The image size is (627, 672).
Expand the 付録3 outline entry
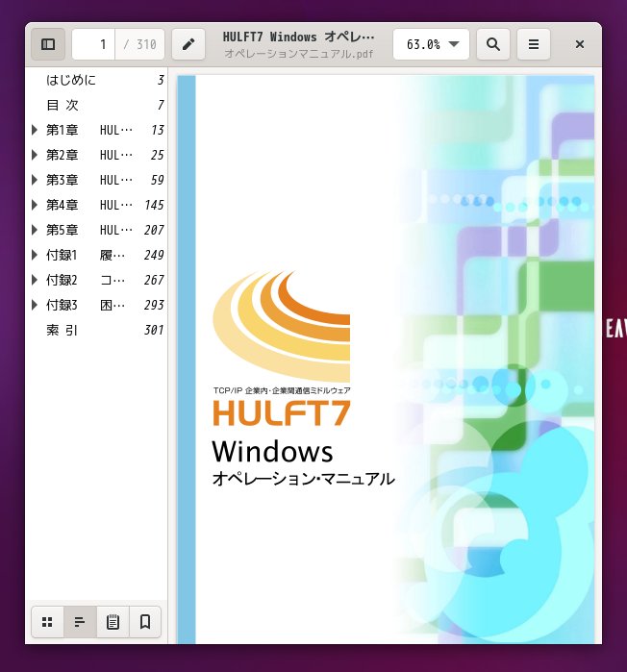(35, 305)
